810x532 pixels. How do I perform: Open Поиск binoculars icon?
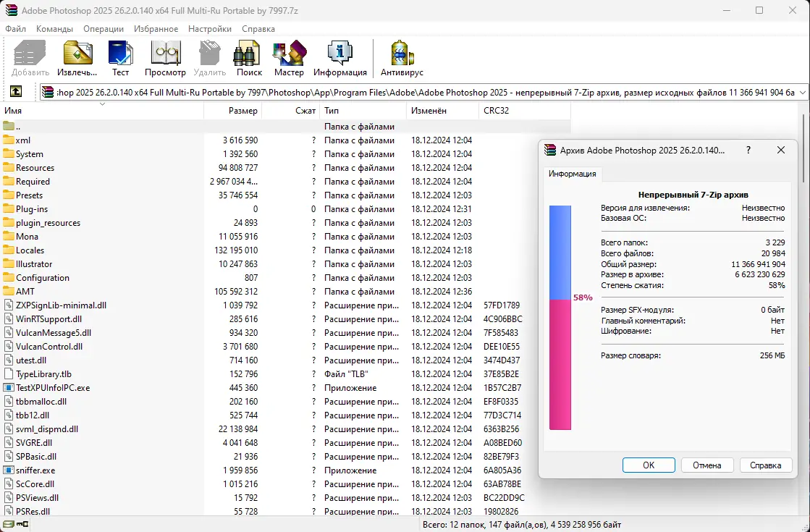tap(246, 53)
